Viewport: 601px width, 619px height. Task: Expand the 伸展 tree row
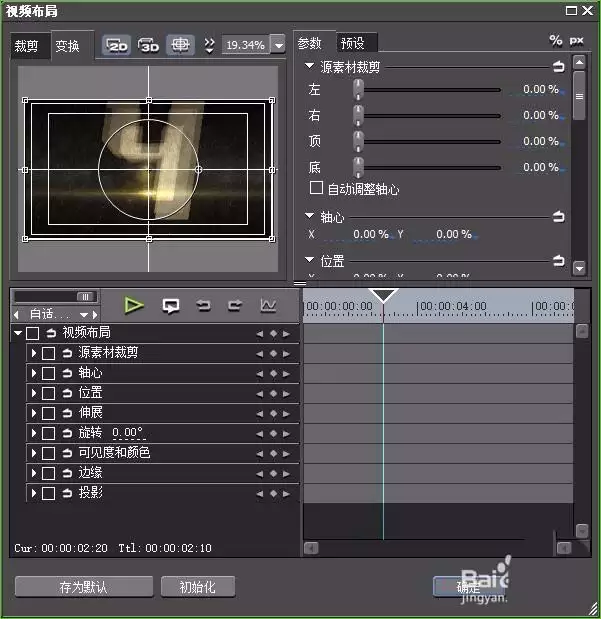tap(34, 413)
